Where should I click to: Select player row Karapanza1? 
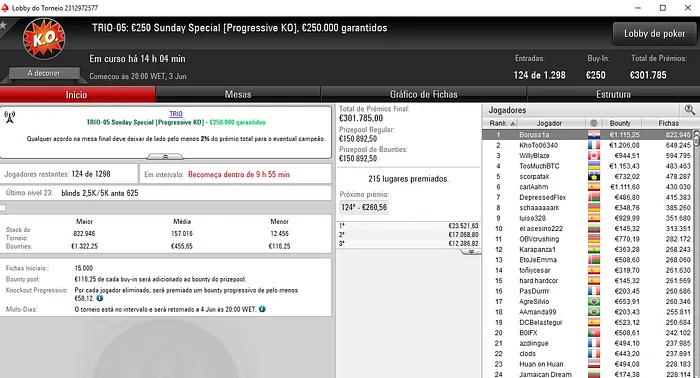click(x=588, y=249)
